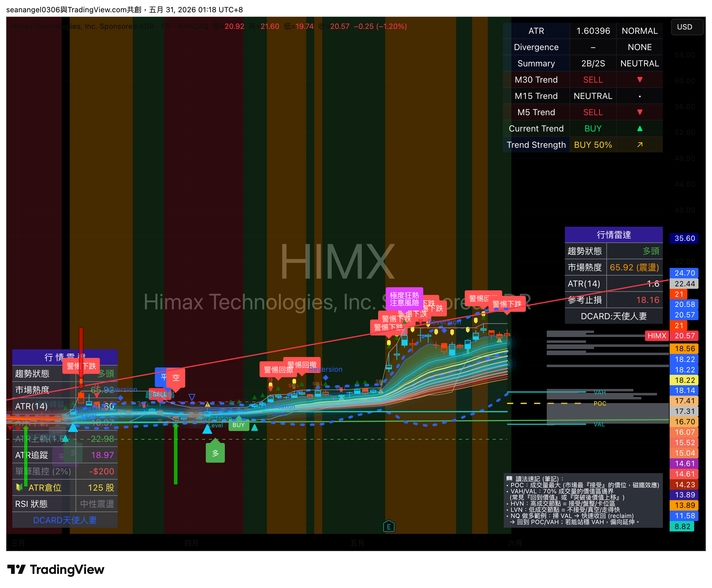Open the TradingView logo at the bottom

click(56, 569)
